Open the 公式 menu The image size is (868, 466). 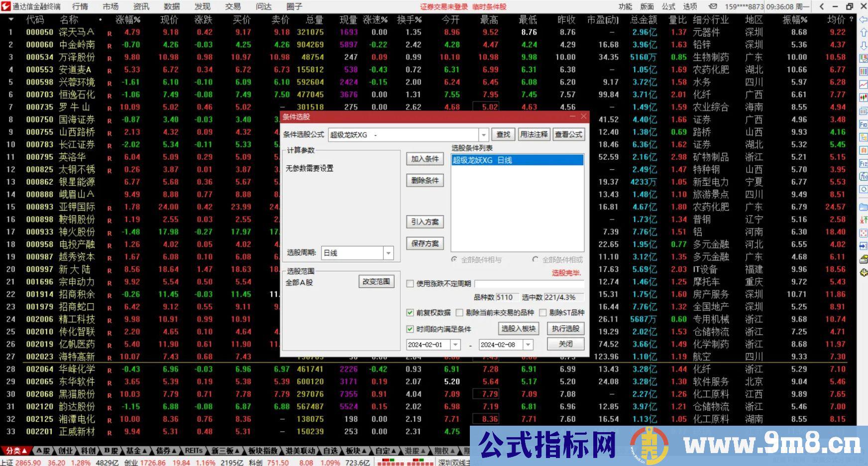[668, 6]
